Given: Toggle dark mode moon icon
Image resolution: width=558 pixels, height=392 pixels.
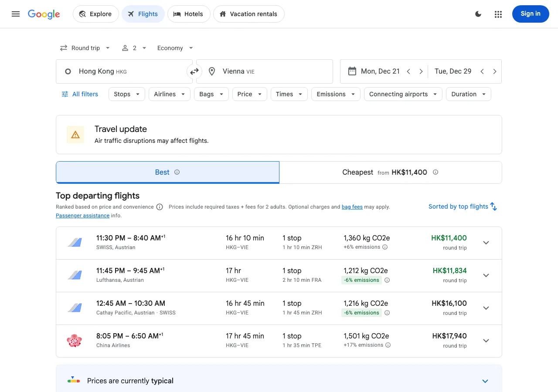Looking at the screenshot, I should click(478, 14).
